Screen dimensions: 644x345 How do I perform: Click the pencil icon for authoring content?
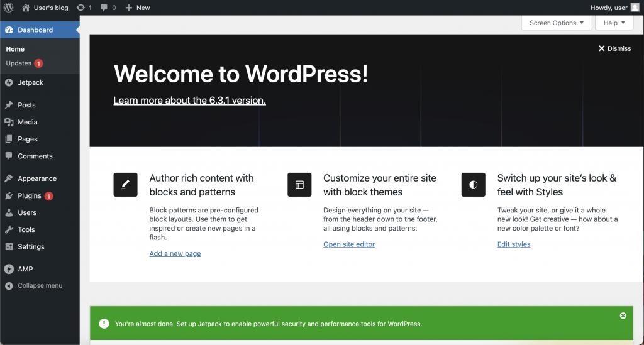(x=125, y=185)
